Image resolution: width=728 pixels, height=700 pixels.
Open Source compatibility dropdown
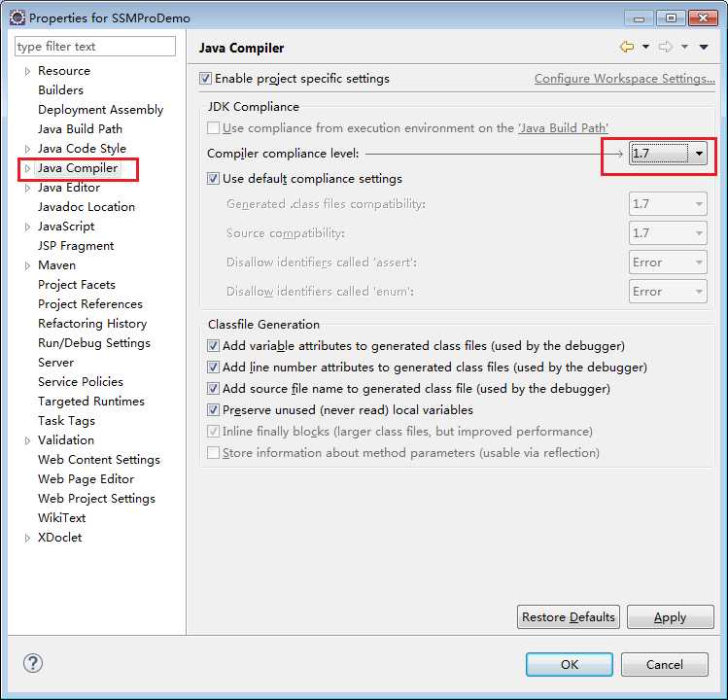668,232
